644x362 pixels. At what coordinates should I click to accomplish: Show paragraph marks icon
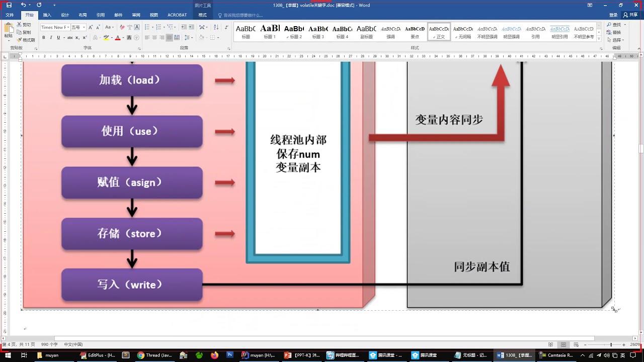pyautogui.click(x=226, y=27)
